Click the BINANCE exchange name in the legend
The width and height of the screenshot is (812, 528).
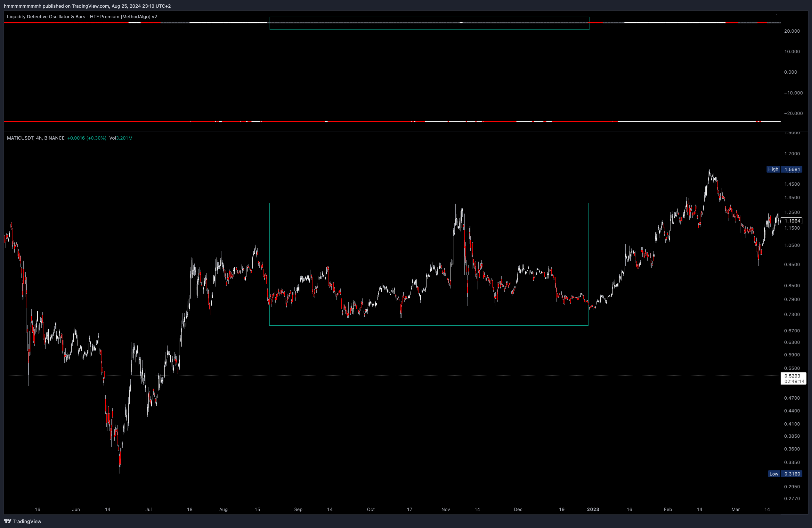point(54,138)
